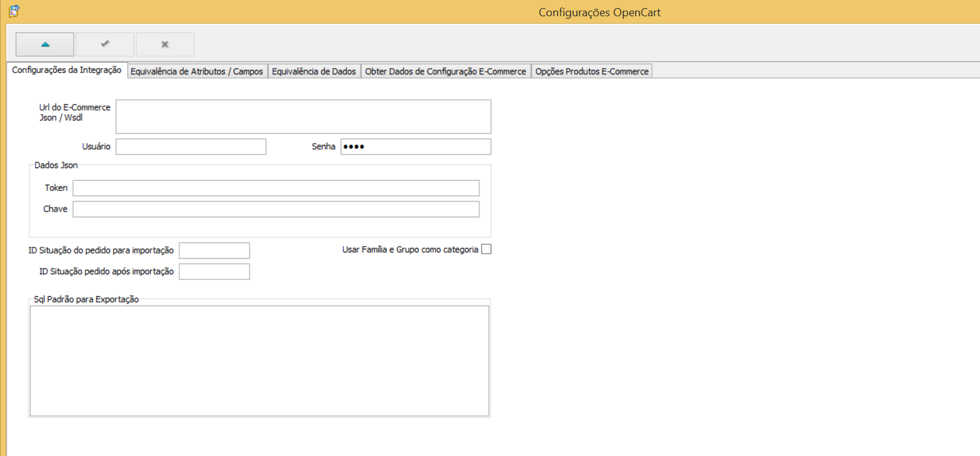980x456 pixels.
Task: Click the Sql Padrão para Exportação text area
Action: click(259, 360)
